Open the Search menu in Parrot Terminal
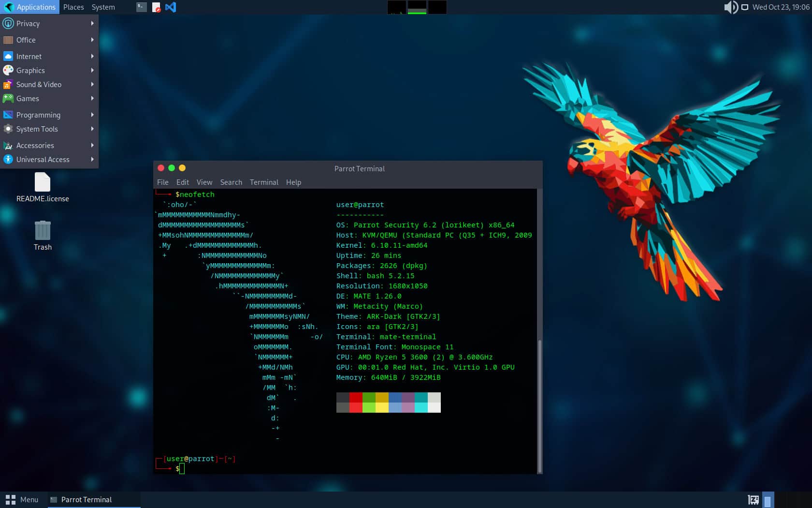The width and height of the screenshot is (812, 508). 231,182
